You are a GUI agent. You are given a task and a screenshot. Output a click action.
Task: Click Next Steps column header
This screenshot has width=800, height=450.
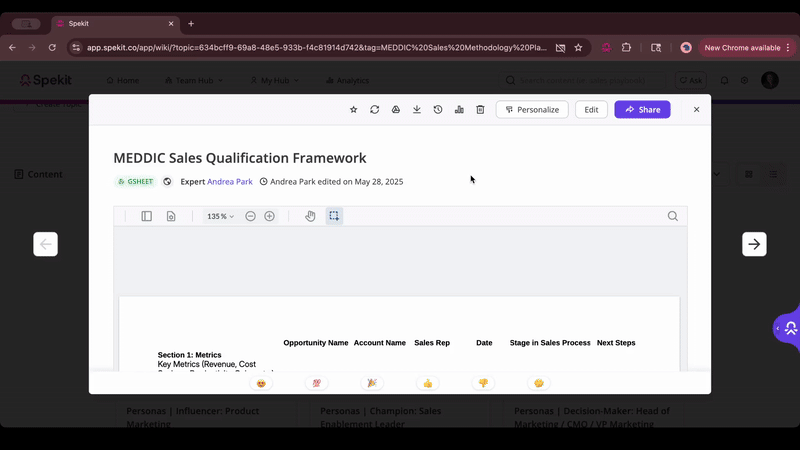[x=616, y=343]
